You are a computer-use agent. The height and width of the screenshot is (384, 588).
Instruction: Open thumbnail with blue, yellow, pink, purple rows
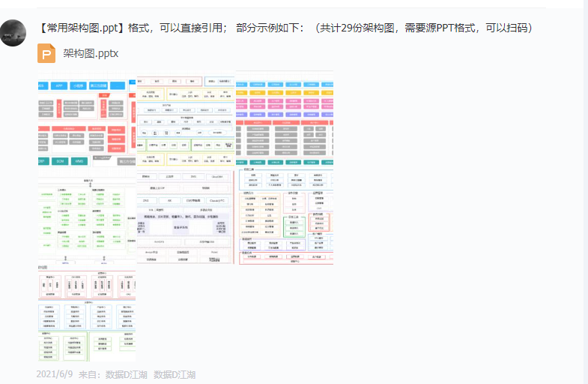coord(285,119)
